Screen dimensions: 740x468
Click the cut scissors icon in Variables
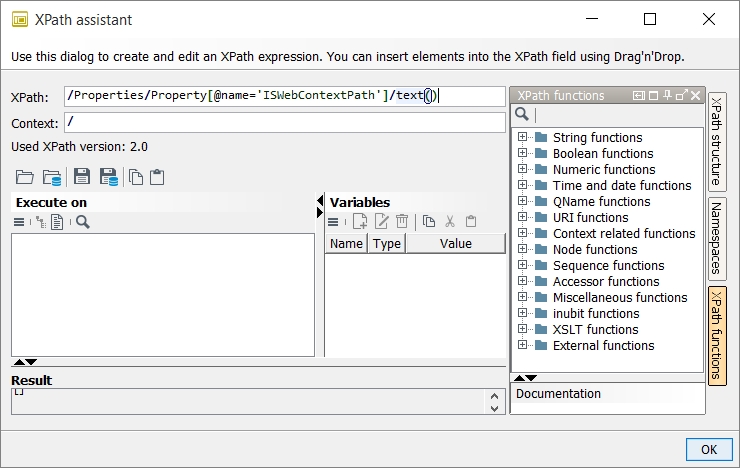click(450, 222)
